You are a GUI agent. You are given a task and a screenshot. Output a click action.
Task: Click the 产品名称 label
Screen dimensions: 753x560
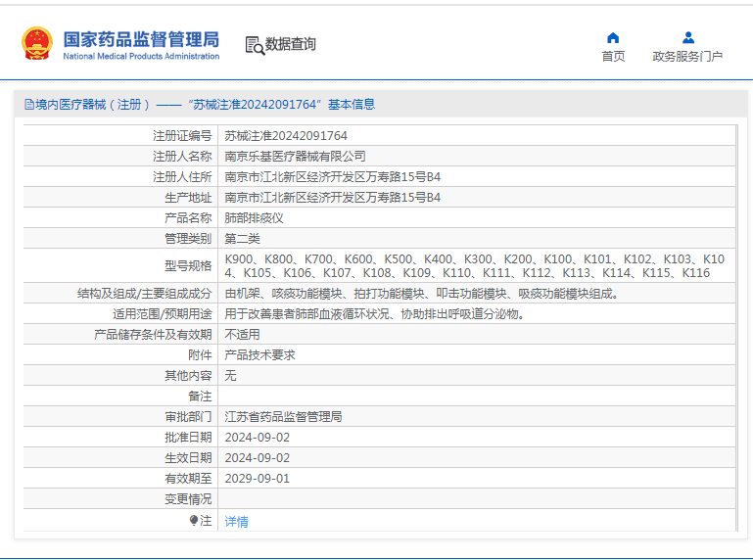[188, 218]
